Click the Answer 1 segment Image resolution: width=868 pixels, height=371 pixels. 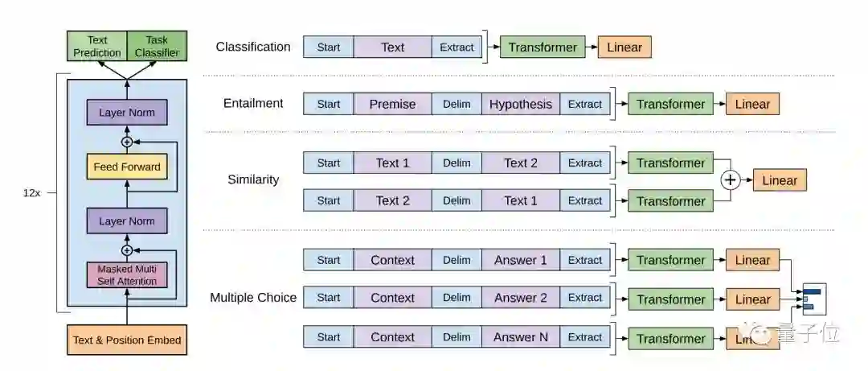pos(521,260)
